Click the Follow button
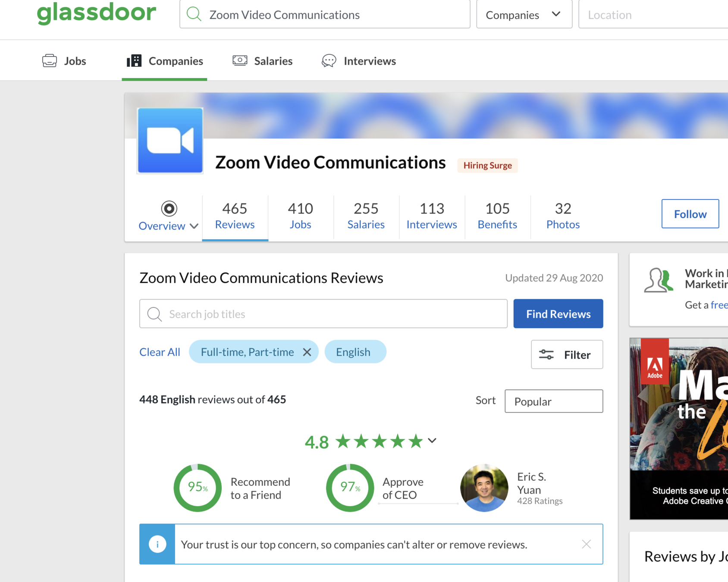Image resolution: width=728 pixels, height=582 pixels. (690, 214)
